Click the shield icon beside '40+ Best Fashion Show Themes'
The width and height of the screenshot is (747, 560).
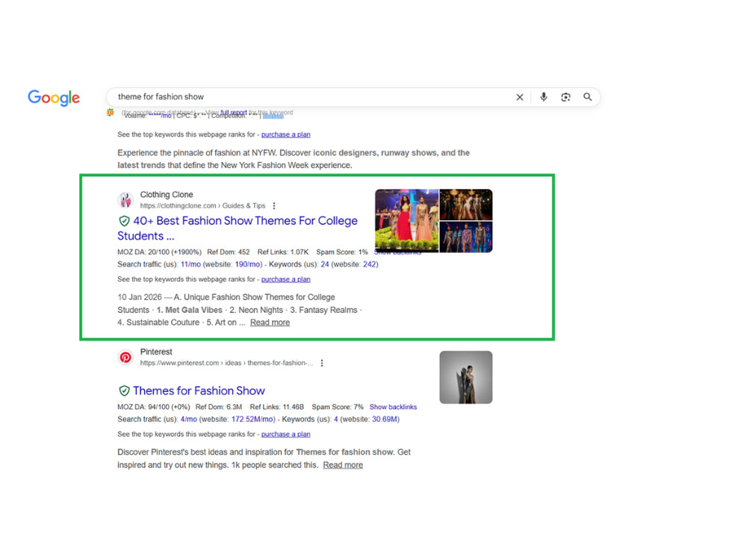(x=124, y=221)
